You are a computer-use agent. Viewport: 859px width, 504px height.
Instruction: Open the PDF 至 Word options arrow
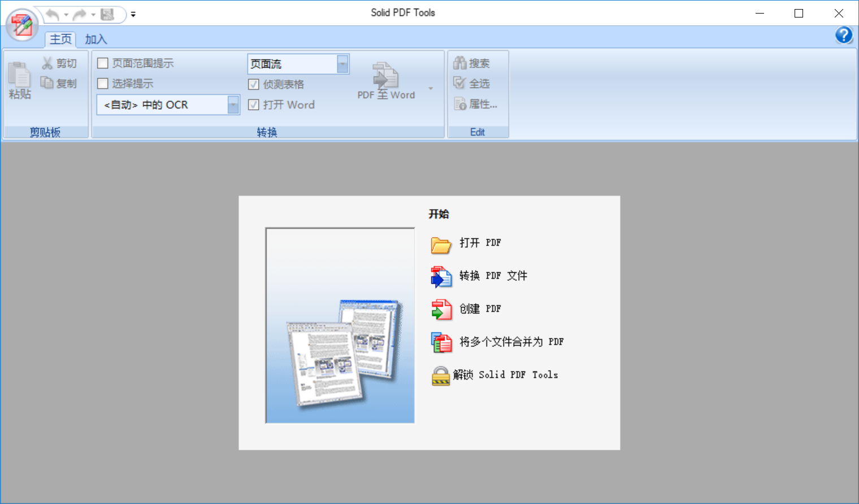coord(431,89)
